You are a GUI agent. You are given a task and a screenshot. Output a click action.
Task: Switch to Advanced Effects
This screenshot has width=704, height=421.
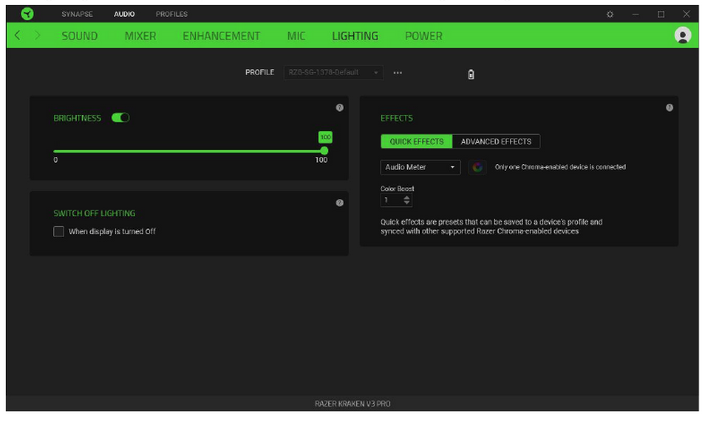(x=496, y=142)
